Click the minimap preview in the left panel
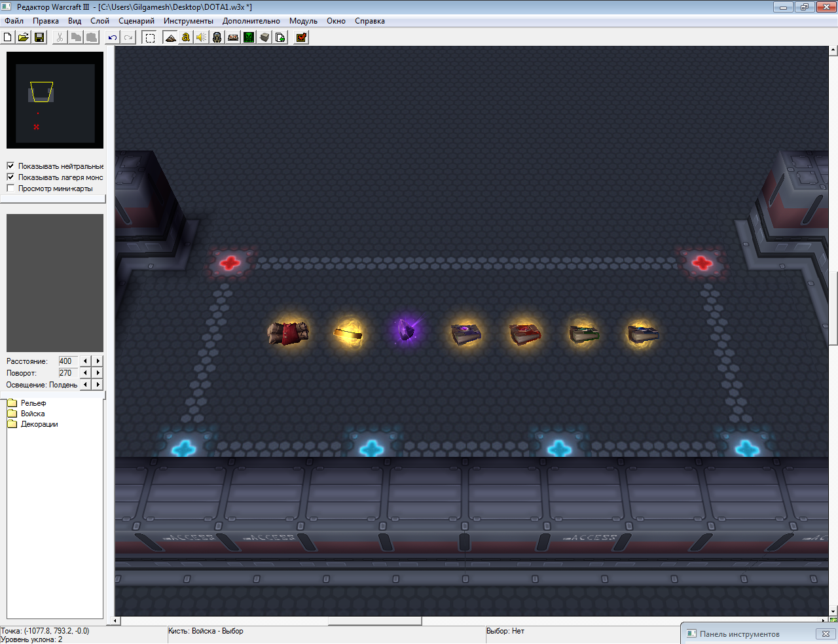838x644 pixels. tap(55, 100)
